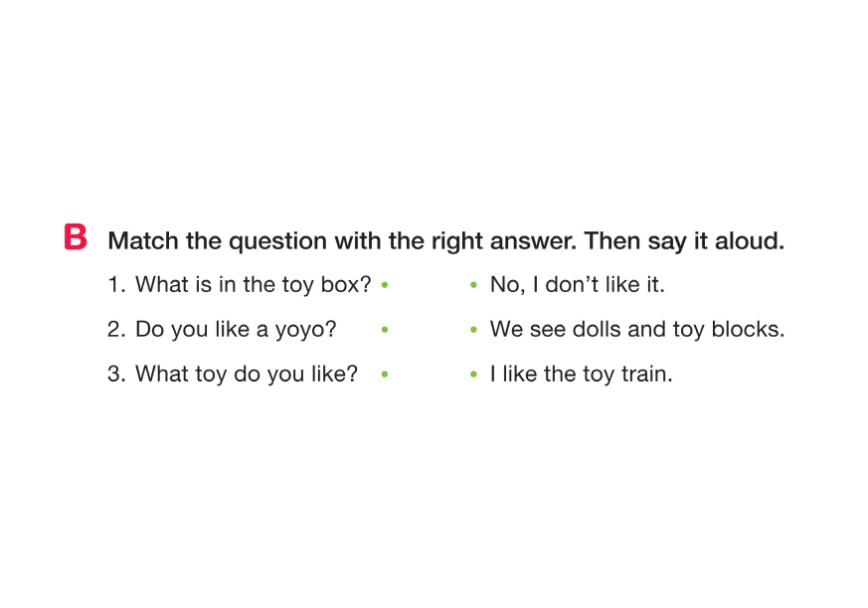Click the dot after "What toy do you like?"

point(385,376)
